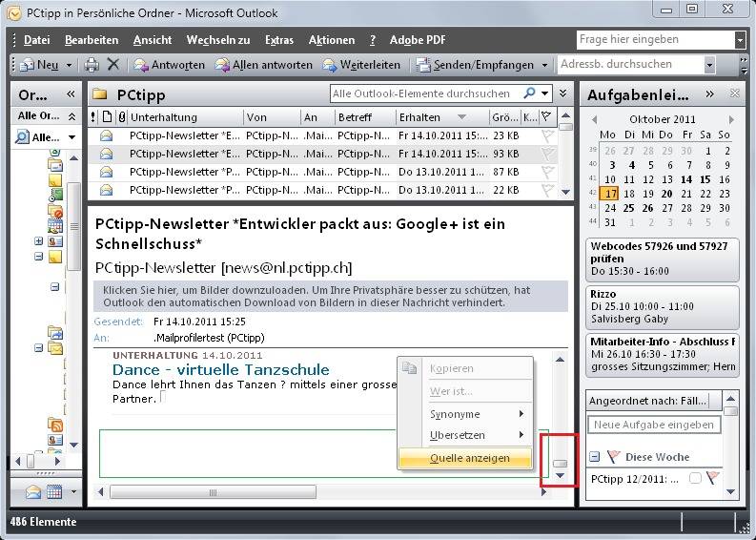Viewport: 756px width, 540px height.
Task: Expand the query builder with the double chevron
Action: [562, 93]
